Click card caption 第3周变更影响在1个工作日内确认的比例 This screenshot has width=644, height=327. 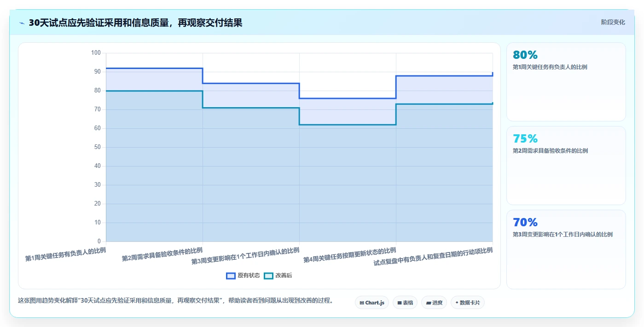563,235
